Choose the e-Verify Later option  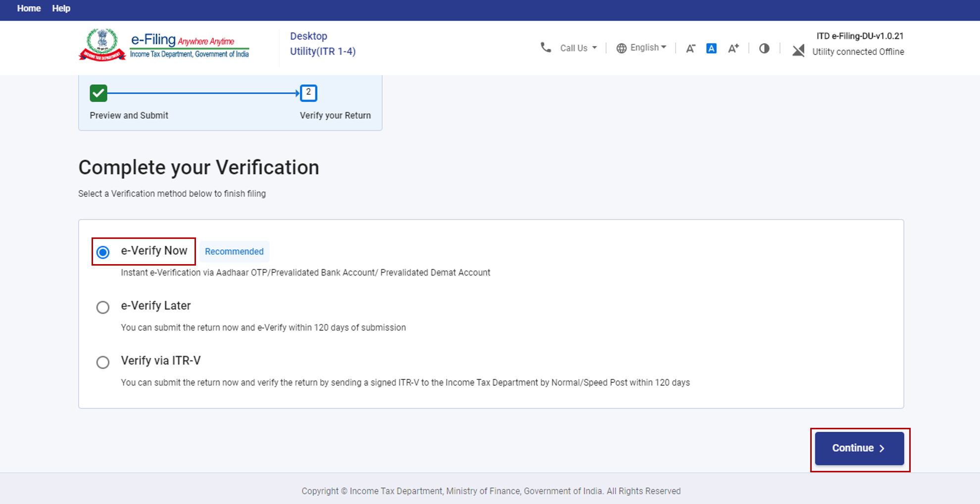[103, 307]
